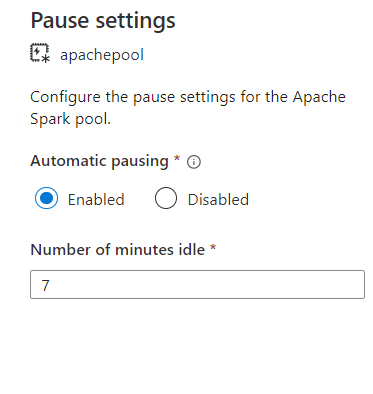The width and height of the screenshot is (373, 394).
Task: Click the asterisk glyph on the pool icon
Action: [46, 59]
